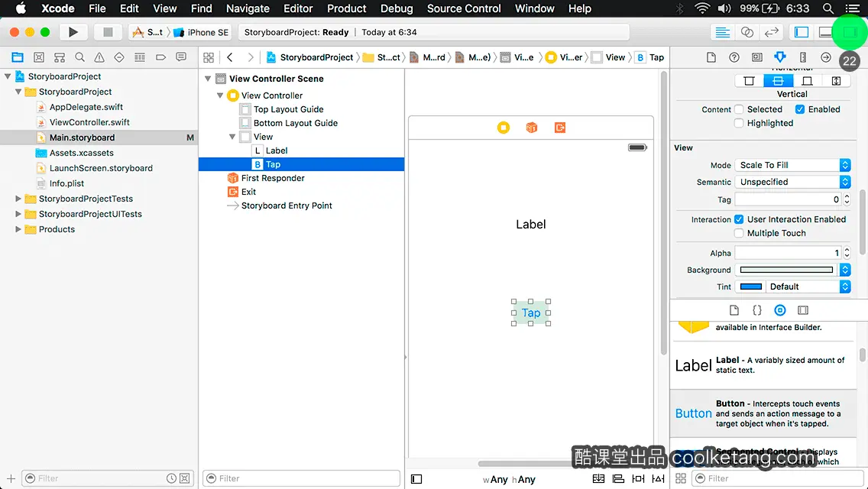Image resolution: width=868 pixels, height=489 pixels.
Task: Open Resolve Auto Layout Issues menu
Action: point(658,478)
